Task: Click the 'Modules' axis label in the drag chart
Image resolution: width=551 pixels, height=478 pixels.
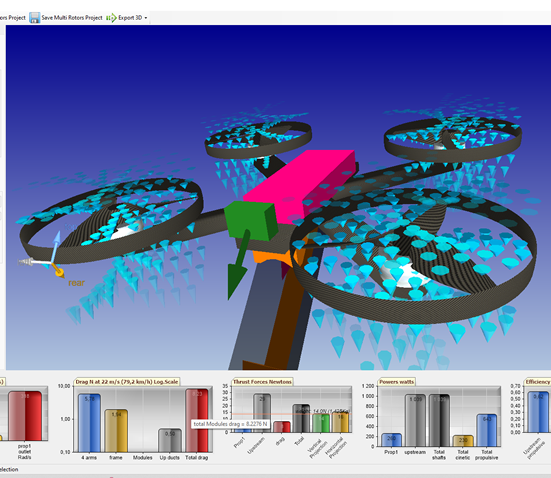Action: (x=143, y=458)
